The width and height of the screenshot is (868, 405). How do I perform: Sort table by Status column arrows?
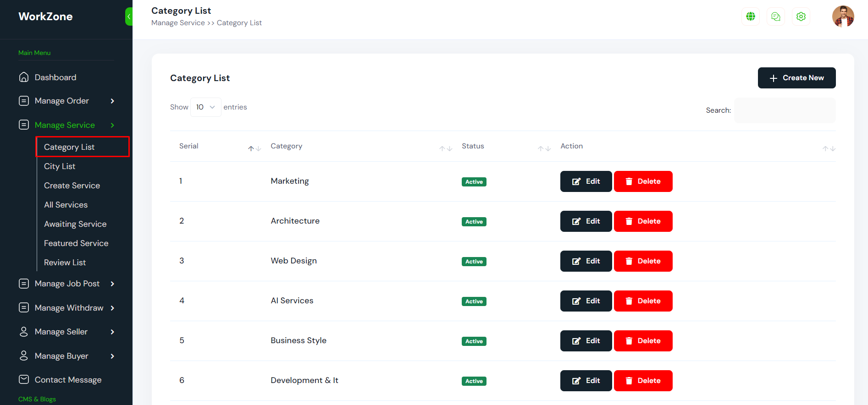pos(544,148)
